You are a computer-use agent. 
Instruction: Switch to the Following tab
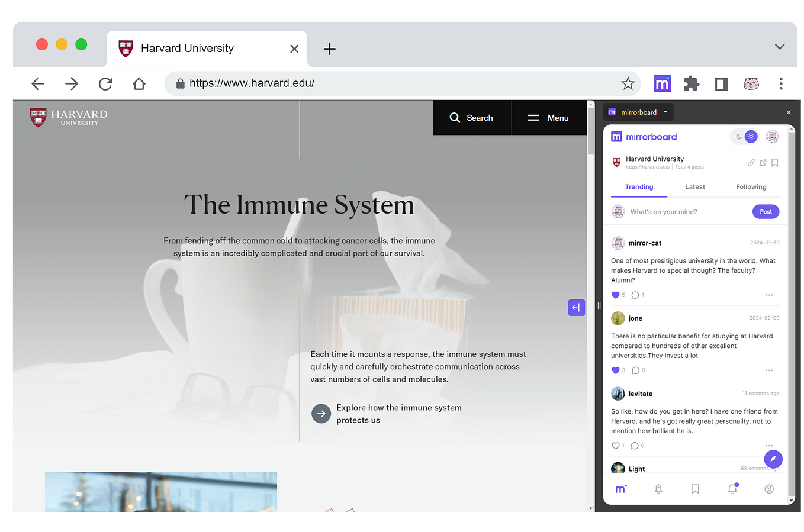751,187
